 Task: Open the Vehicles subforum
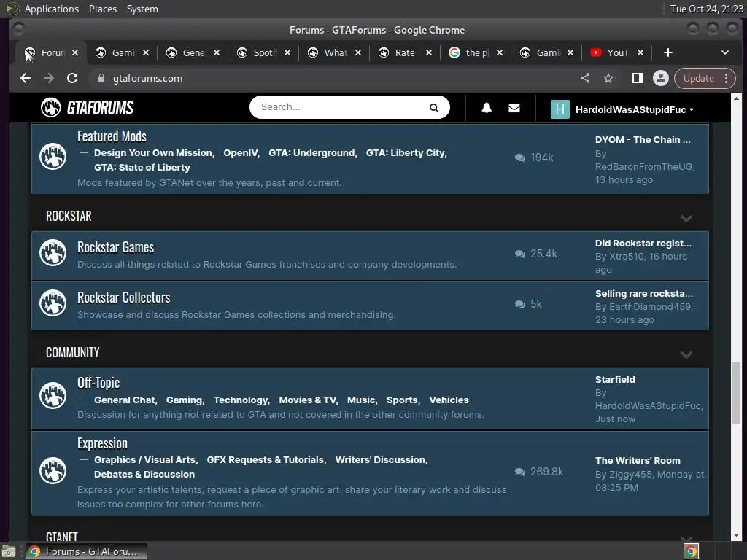[449, 400]
